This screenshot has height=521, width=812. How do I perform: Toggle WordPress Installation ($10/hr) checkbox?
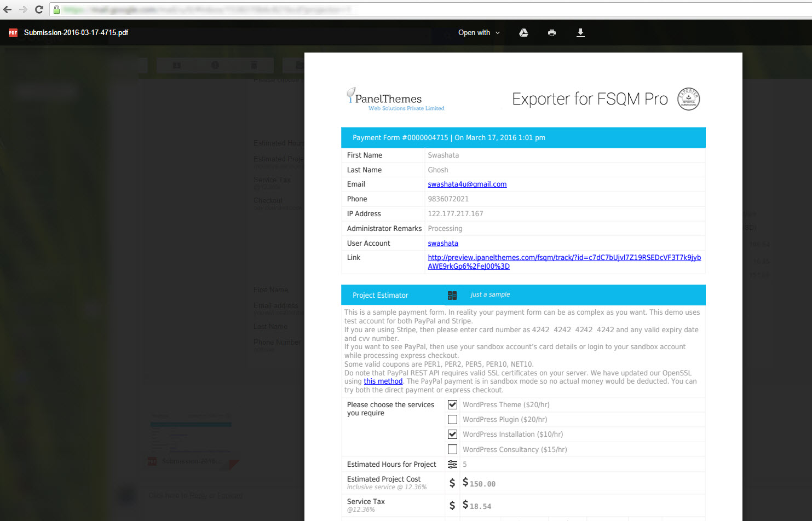452,435
